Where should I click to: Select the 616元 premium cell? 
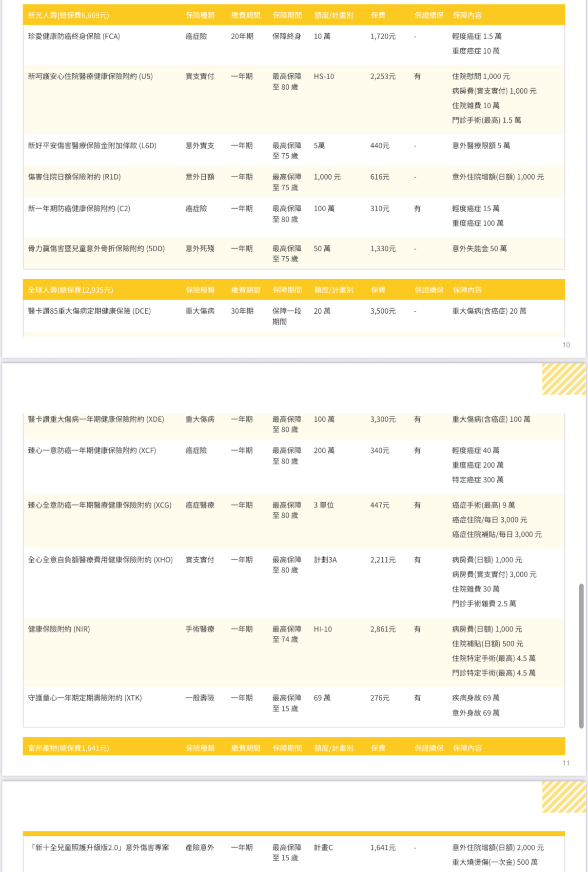click(380, 177)
